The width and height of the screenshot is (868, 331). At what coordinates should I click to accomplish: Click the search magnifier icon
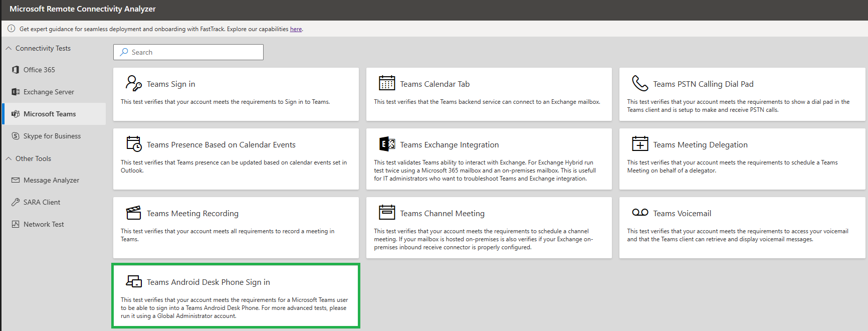(124, 52)
